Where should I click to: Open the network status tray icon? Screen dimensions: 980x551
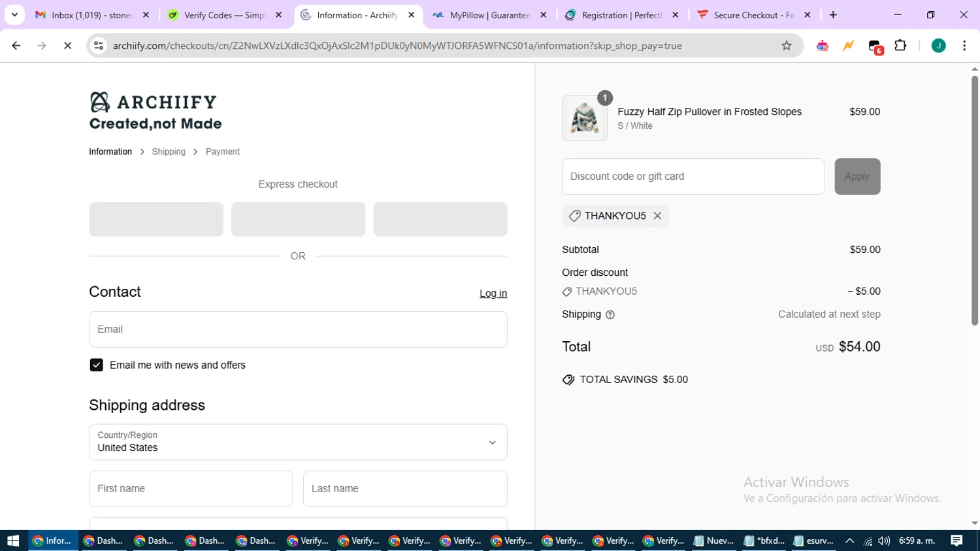click(x=868, y=541)
